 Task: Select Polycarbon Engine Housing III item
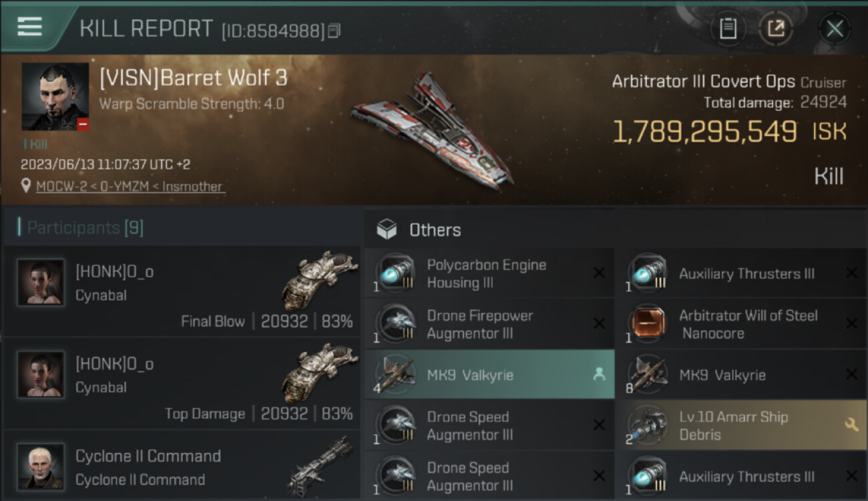pos(489,273)
